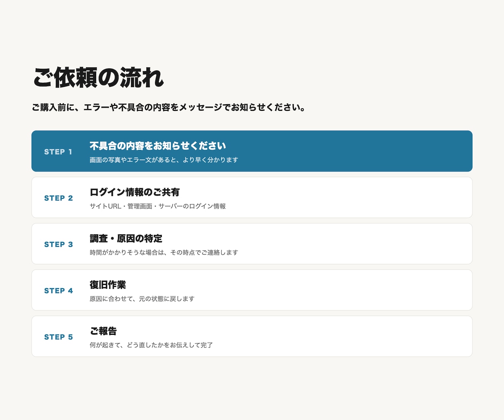Click the heading ご依頼の流れ

(98, 77)
